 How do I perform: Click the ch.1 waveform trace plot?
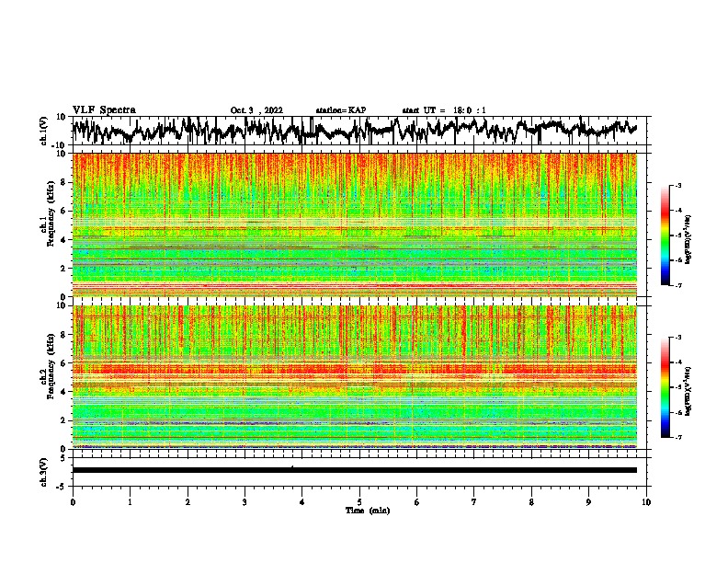coord(354,131)
